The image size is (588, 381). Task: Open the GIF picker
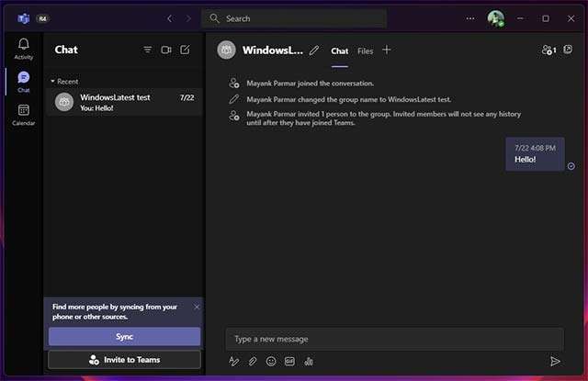click(x=289, y=361)
